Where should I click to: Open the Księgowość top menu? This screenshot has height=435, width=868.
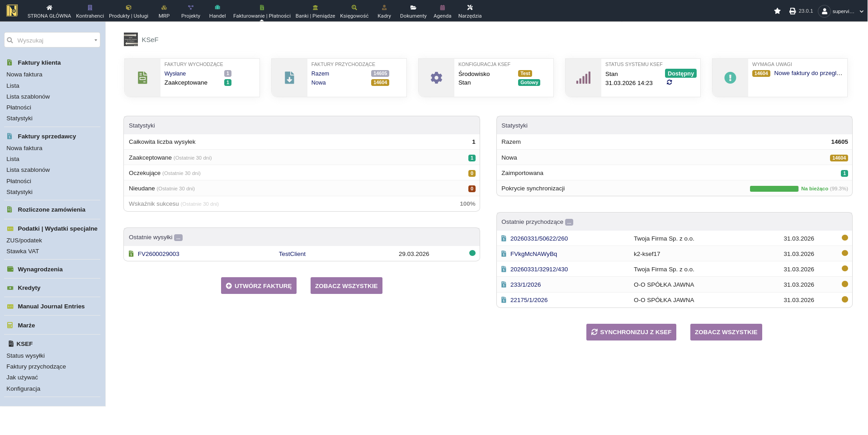[x=354, y=11]
